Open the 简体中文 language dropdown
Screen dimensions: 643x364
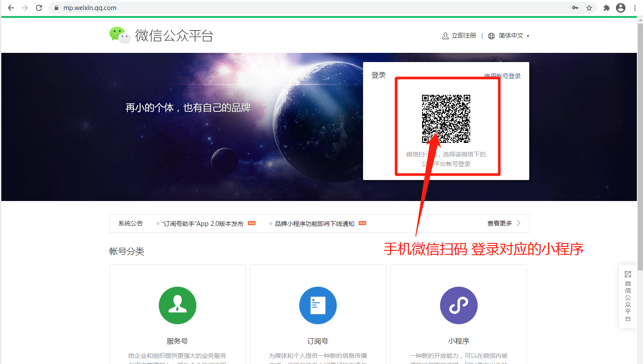pyautogui.click(x=514, y=36)
